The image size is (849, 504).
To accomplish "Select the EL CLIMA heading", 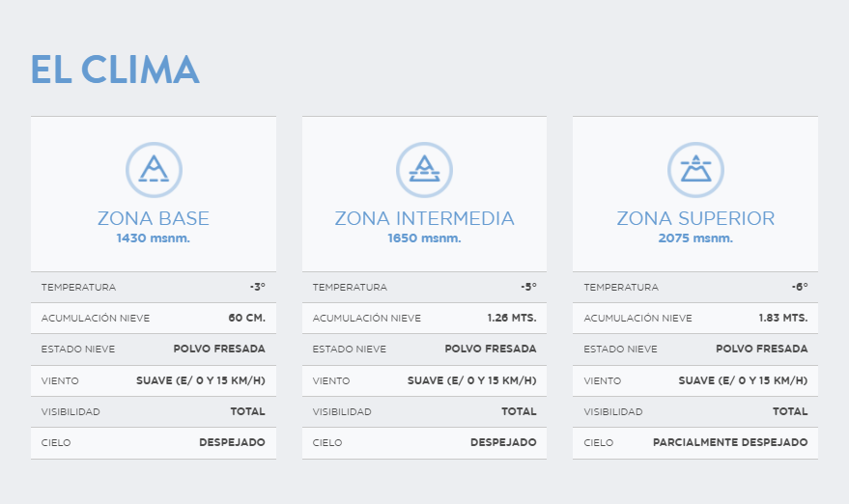I will coord(115,70).
